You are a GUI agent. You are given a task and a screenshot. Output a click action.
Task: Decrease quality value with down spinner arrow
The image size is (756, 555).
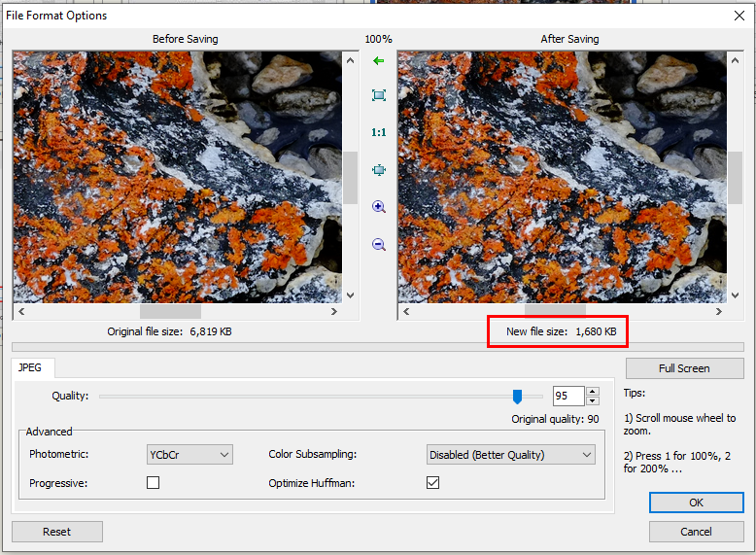click(x=593, y=400)
